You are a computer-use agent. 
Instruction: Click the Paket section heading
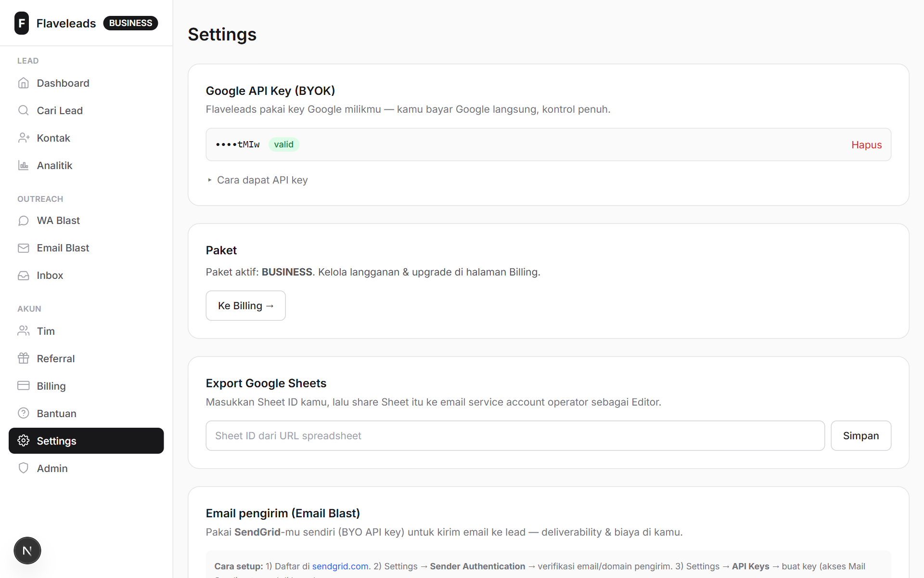tap(221, 250)
